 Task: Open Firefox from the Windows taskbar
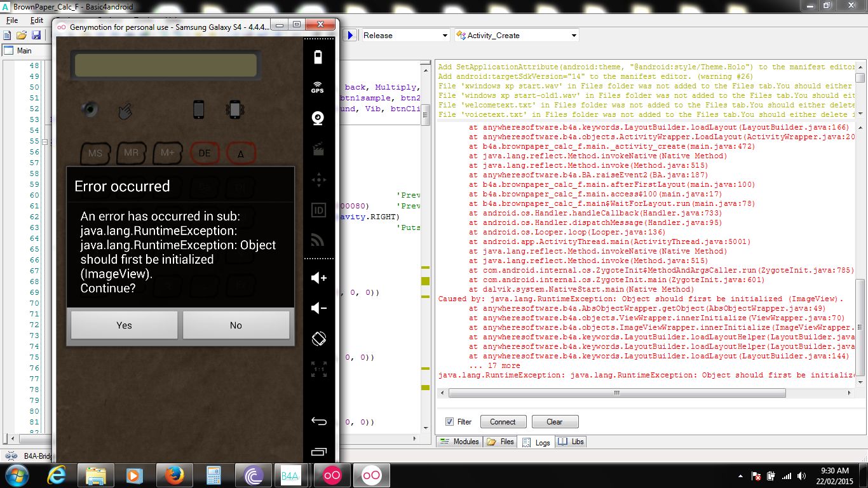tap(173, 475)
